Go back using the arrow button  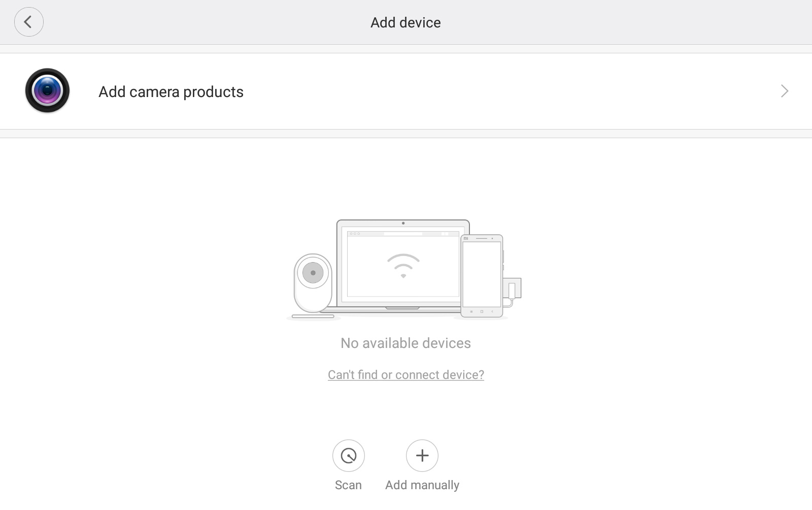pos(28,22)
